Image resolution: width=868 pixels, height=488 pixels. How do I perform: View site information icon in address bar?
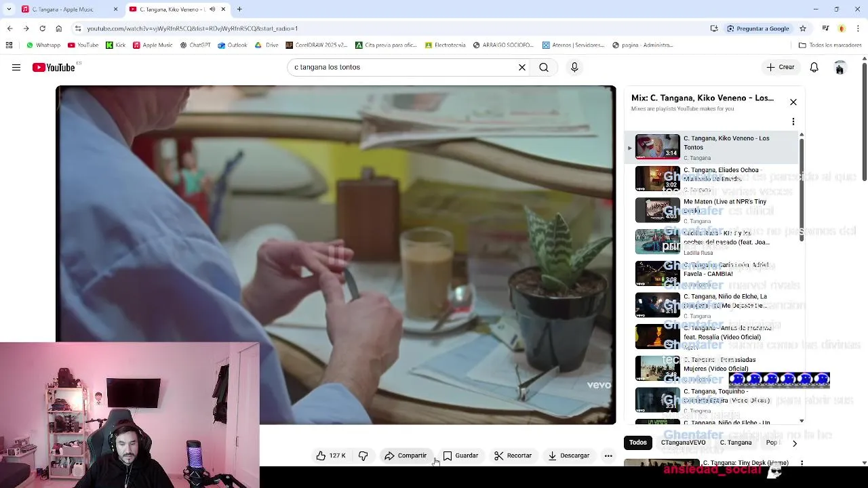coord(78,28)
